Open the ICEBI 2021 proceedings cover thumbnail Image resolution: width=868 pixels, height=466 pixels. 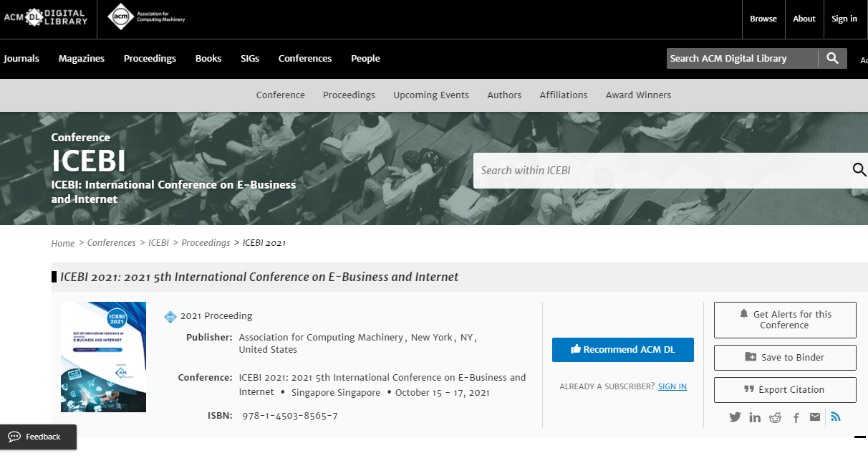(103, 357)
